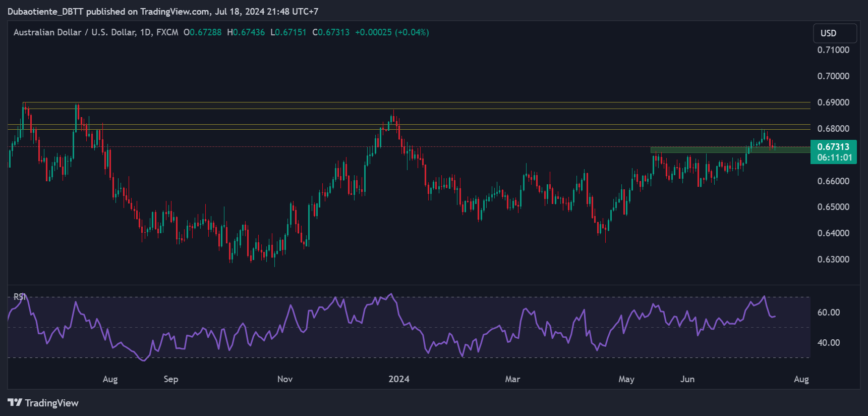Click the close value C0.67313 in header
The height and width of the screenshot is (416, 868).
331,32
